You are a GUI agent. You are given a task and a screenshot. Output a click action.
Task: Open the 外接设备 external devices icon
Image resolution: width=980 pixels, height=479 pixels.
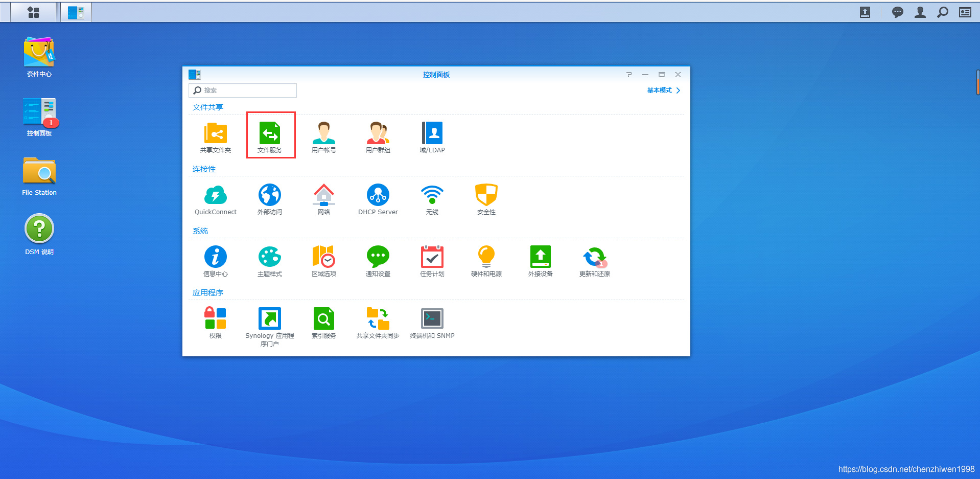[x=541, y=257]
